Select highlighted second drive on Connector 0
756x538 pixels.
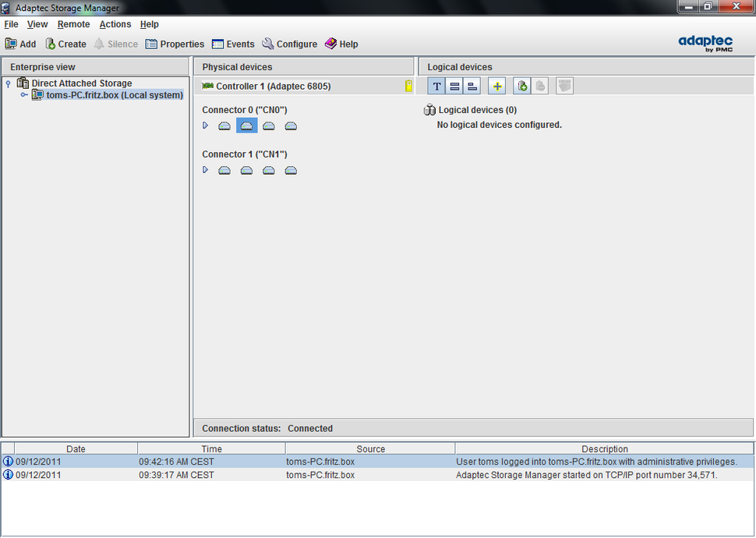click(x=246, y=126)
